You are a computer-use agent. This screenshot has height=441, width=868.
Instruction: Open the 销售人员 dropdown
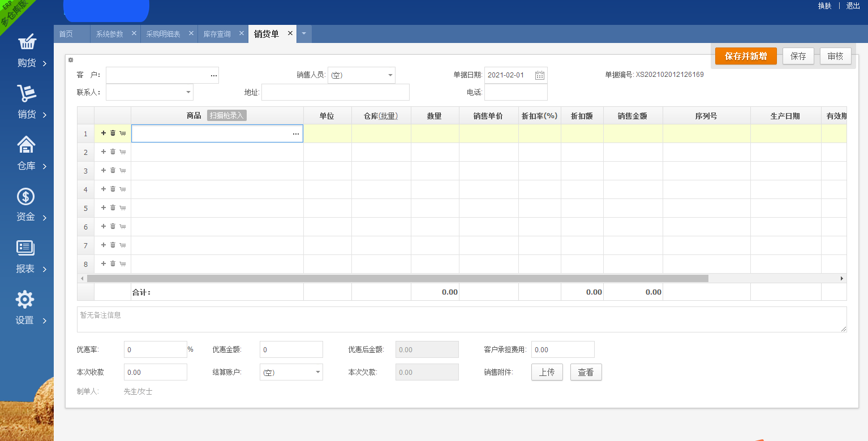pos(389,75)
